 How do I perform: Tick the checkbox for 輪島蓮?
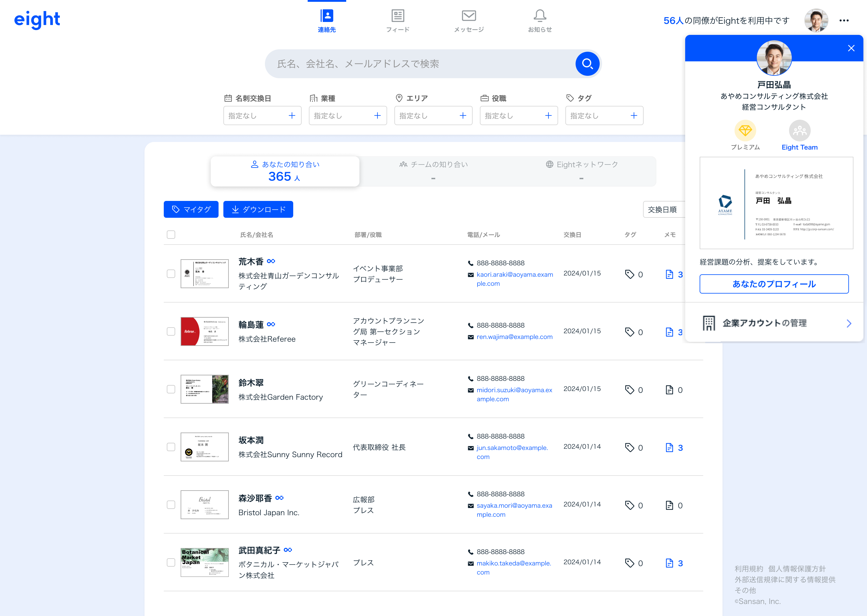click(x=171, y=331)
